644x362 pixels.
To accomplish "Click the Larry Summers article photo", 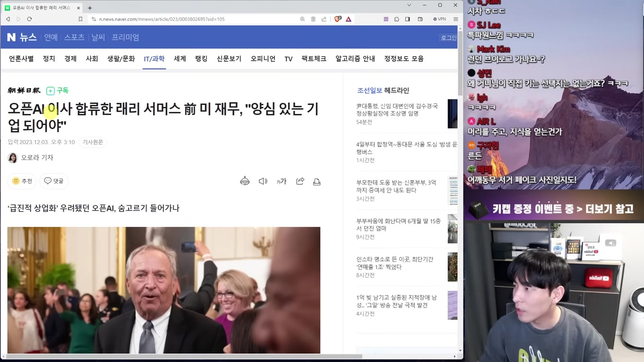I will [163, 290].
